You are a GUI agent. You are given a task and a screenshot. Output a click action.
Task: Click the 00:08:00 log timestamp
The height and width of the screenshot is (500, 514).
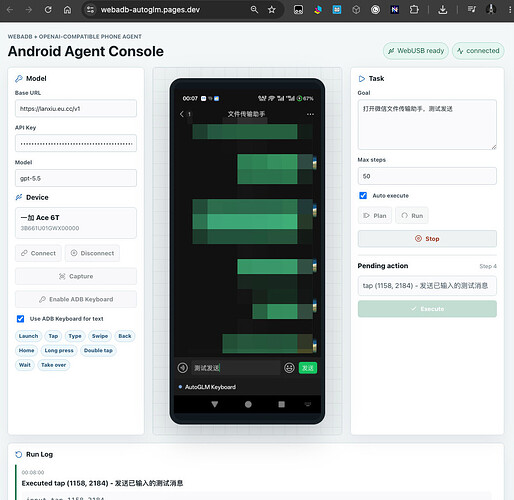click(x=33, y=472)
